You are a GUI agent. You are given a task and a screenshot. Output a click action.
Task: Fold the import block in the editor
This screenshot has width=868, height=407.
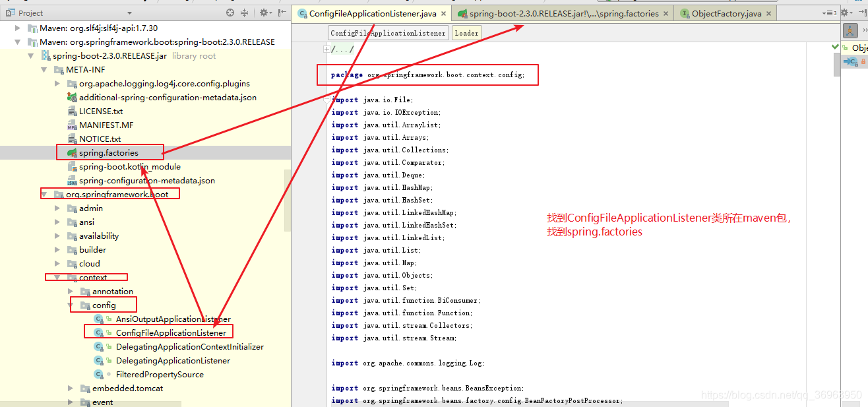327,100
